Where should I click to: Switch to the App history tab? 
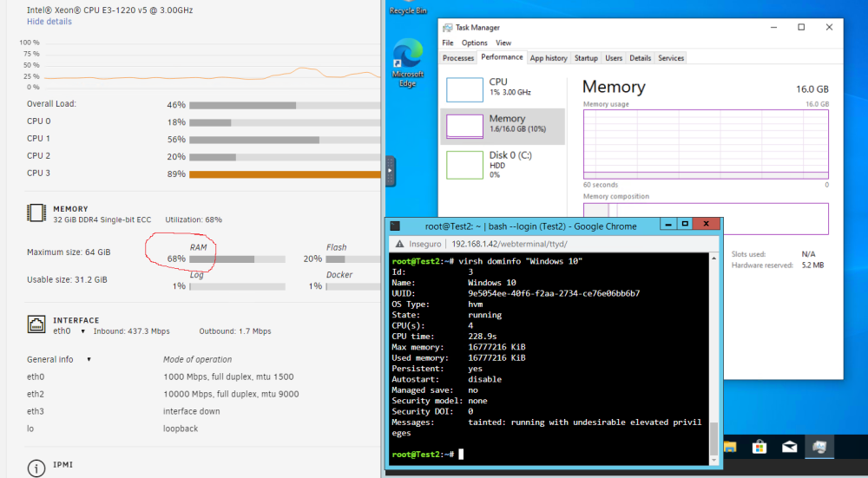coord(549,58)
